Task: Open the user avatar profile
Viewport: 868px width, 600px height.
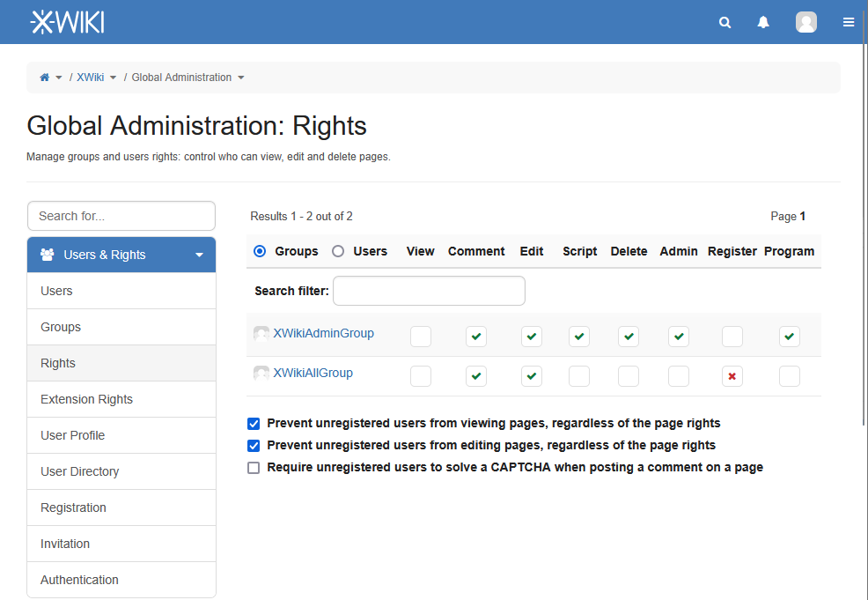Action: point(806,22)
